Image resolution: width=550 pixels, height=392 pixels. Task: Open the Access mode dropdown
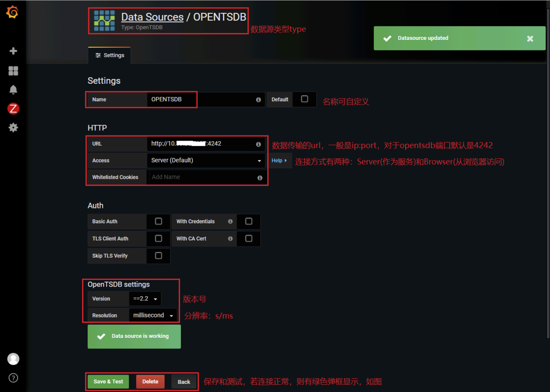(x=206, y=160)
